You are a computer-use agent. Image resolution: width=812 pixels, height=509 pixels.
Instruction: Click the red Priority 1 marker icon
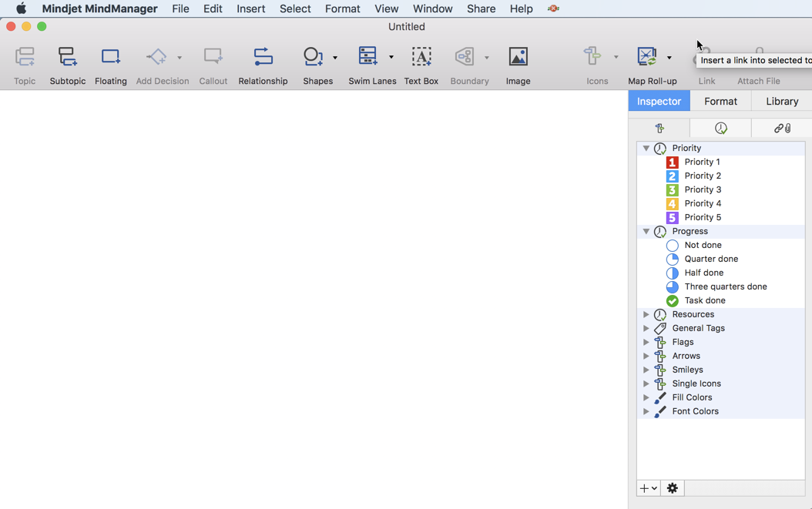tap(673, 162)
